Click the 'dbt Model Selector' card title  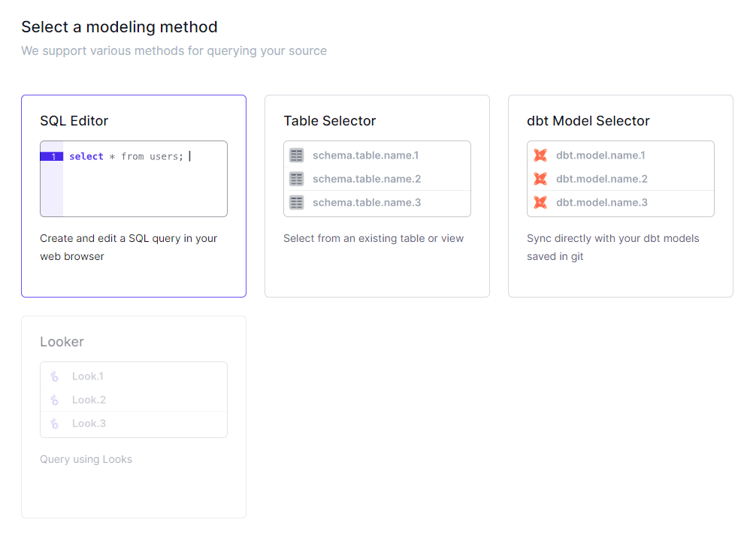(588, 120)
